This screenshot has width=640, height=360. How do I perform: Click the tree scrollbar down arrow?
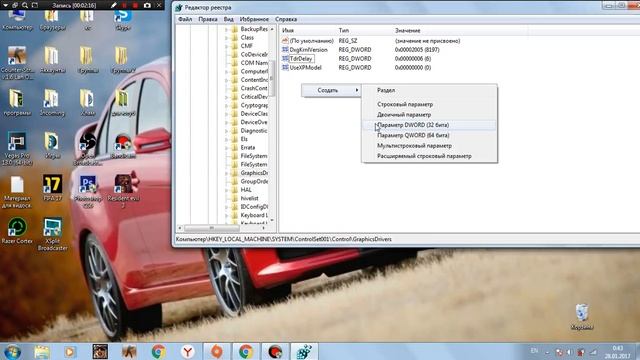pyautogui.click(x=272, y=221)
